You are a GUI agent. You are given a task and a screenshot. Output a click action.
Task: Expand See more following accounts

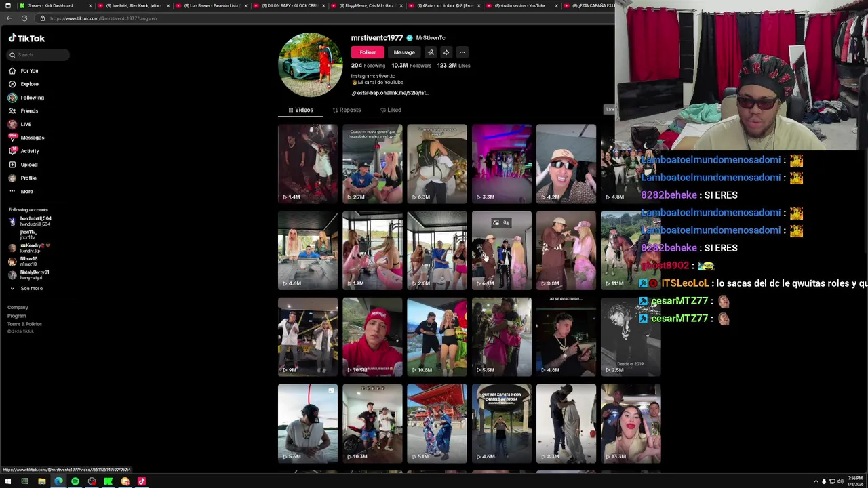(x=31, y=288)
